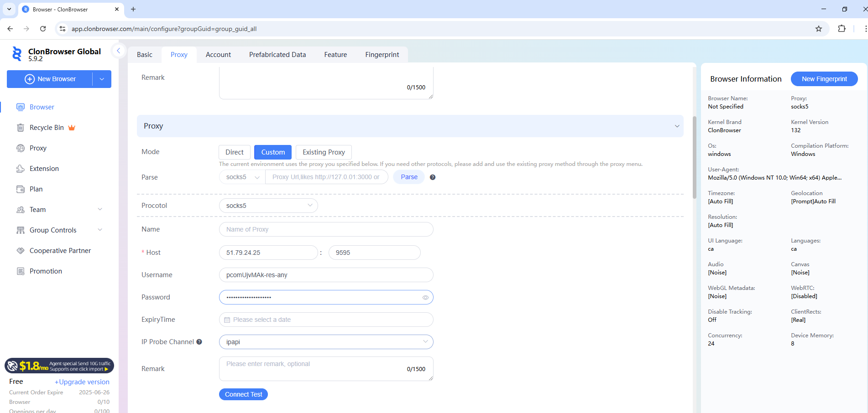Click the Name of Proxy input field
Image resolution: width=868 pixels, height=413 pixels.
pos(326,229)
